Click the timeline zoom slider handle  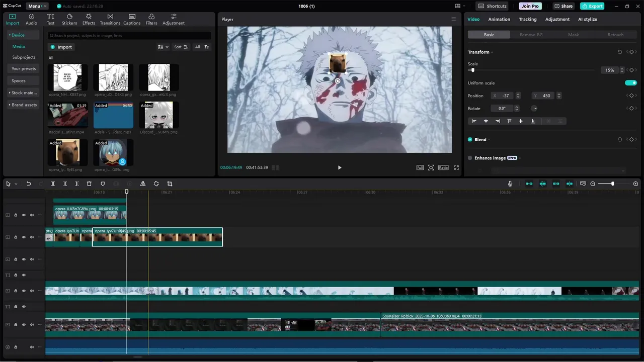pos(612,184)
